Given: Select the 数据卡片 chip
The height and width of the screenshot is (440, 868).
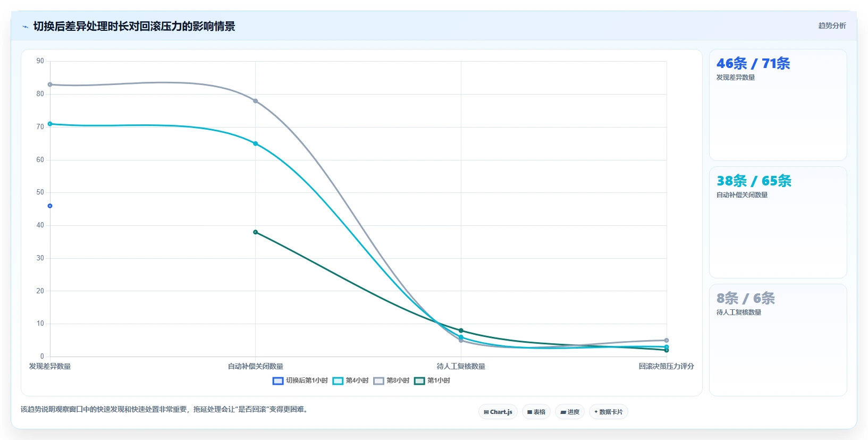Looking at the screenshot, I should (x=609, y=412).
